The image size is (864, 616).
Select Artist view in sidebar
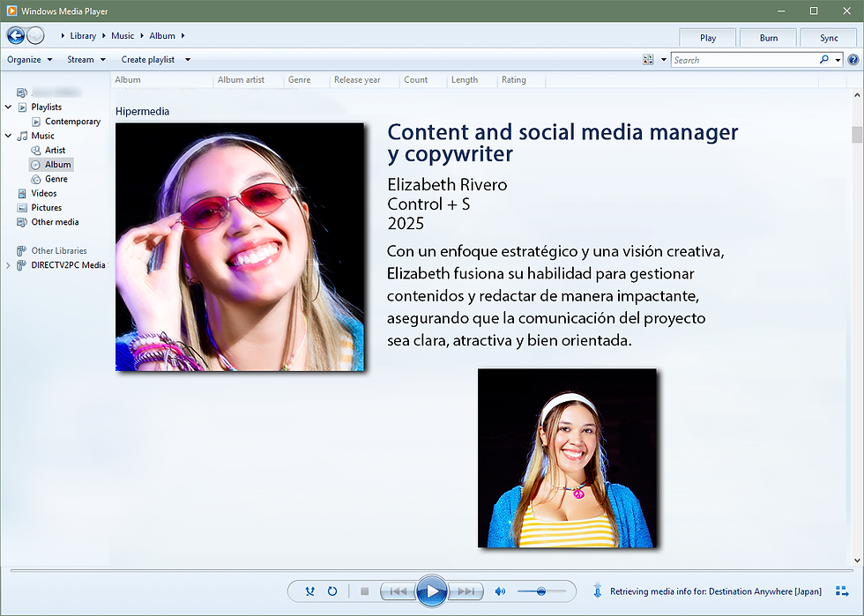[x=55, y=150]
